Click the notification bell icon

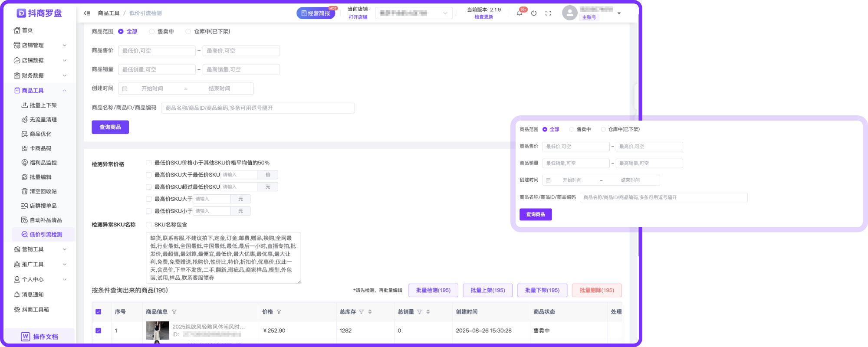pyautogui.click(x=519, y=13)
